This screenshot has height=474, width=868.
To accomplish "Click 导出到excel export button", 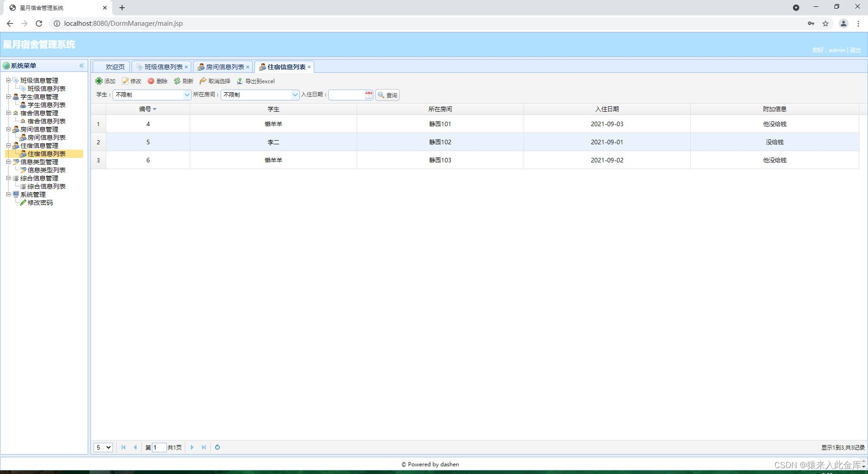I will (x=256, y=81).
